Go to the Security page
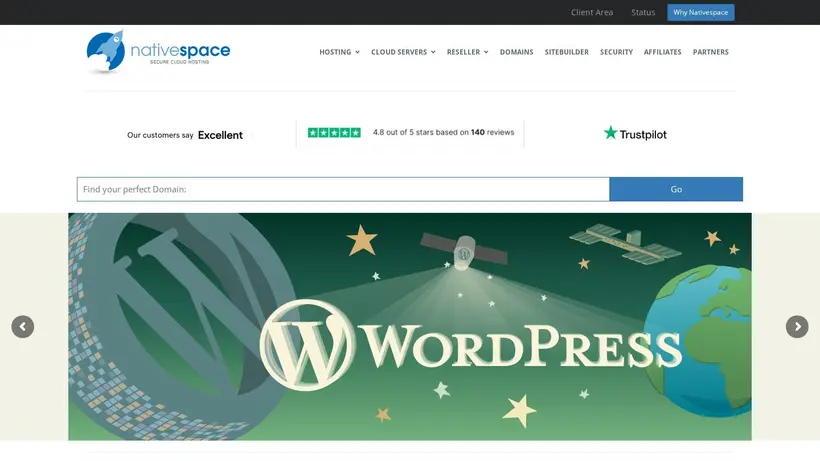This screenshot has width=820, height=461. (616, 52)
